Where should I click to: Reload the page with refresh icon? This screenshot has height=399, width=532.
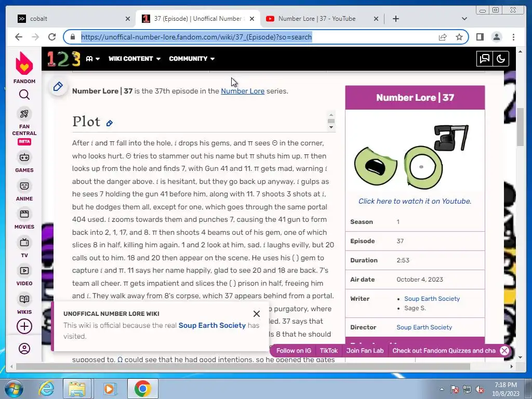[52, 37]
